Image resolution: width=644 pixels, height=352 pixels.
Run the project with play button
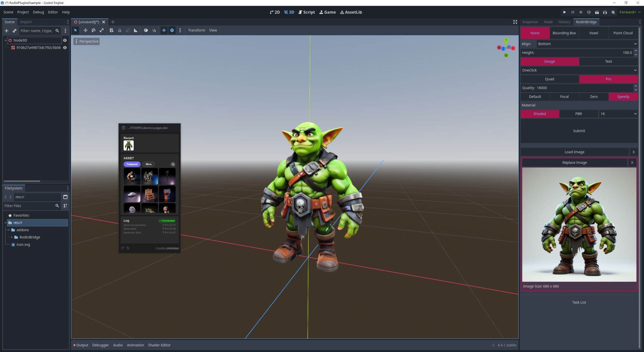564,12
